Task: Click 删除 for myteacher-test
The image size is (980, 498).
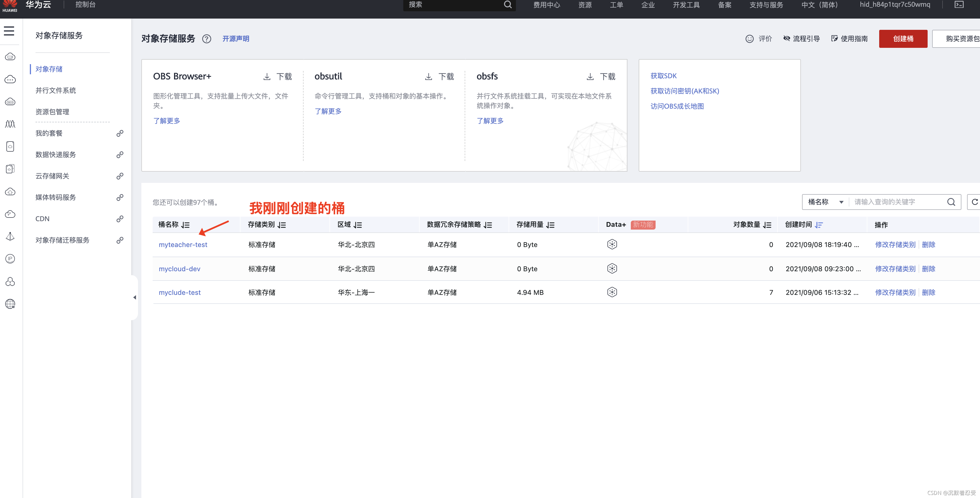Action: (x=928, y=245)
